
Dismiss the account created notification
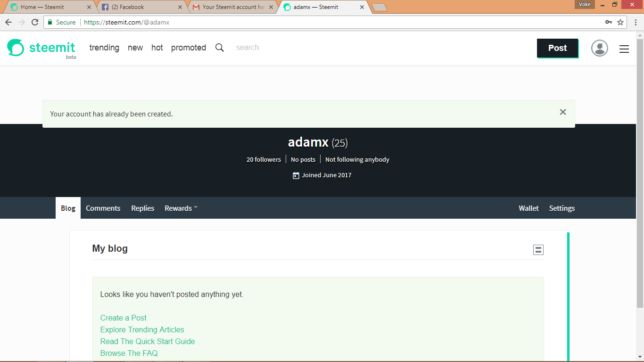[x=563, y=112]
